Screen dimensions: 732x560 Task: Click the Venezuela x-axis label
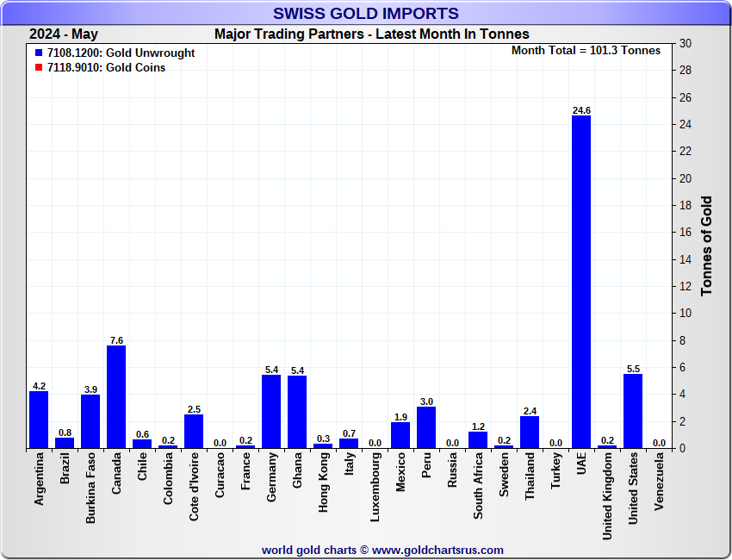[659, 483]
